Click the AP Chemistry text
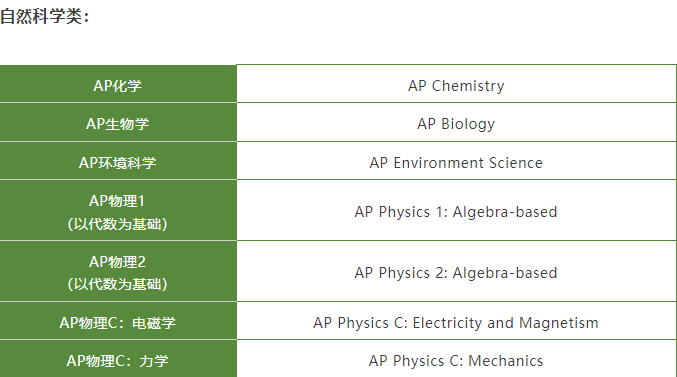The height and width of the screenshot is (377, 677). (456, 86)
